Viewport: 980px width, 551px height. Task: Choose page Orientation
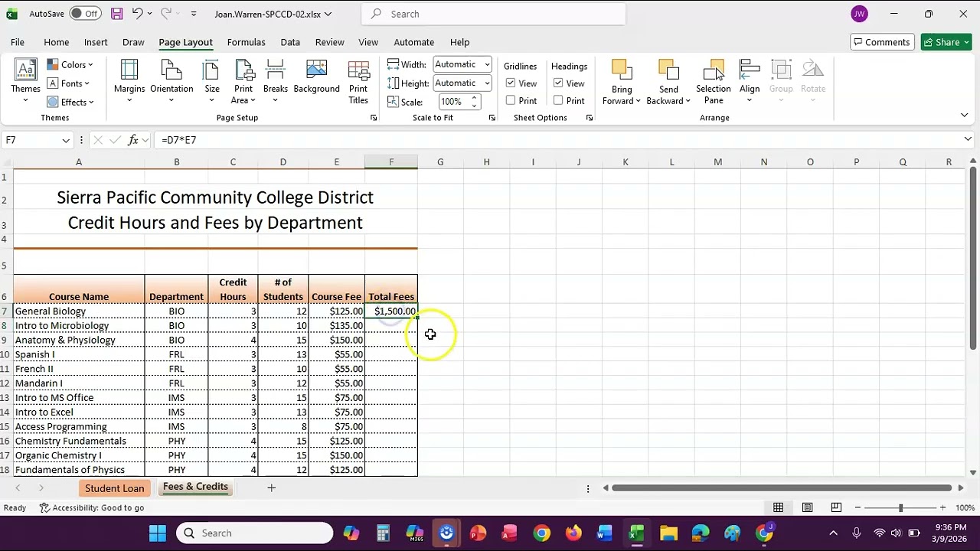click(x=171, y=81)
